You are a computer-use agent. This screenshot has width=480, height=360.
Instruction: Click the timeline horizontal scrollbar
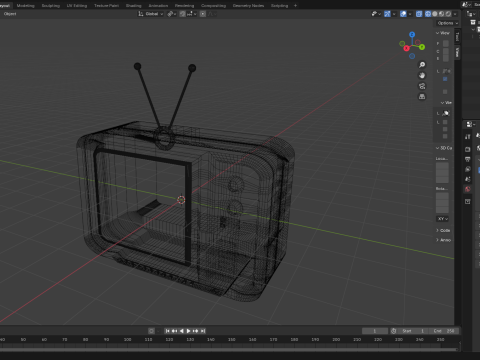229,349
